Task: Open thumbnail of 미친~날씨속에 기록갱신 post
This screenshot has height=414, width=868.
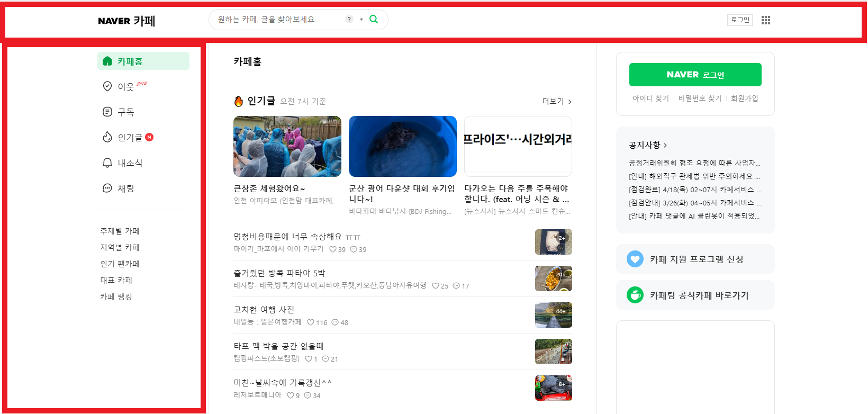Action: pyautogui.click(x=554, y=388)
